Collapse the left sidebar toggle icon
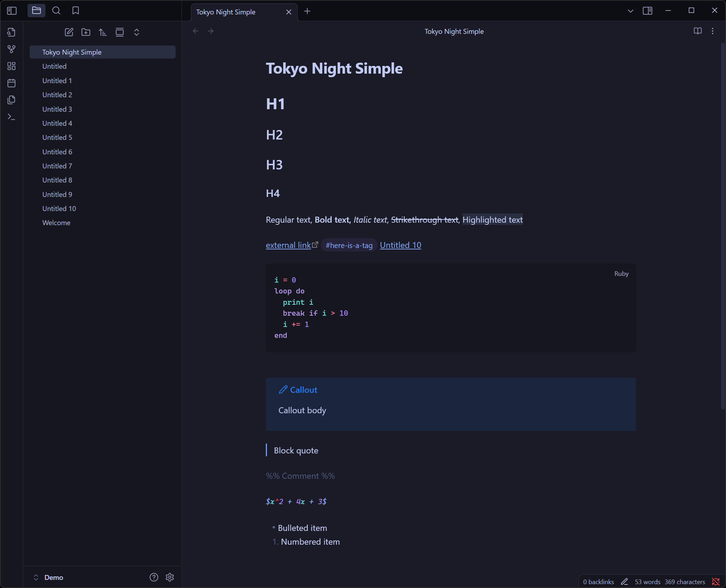 coord(12,11)
